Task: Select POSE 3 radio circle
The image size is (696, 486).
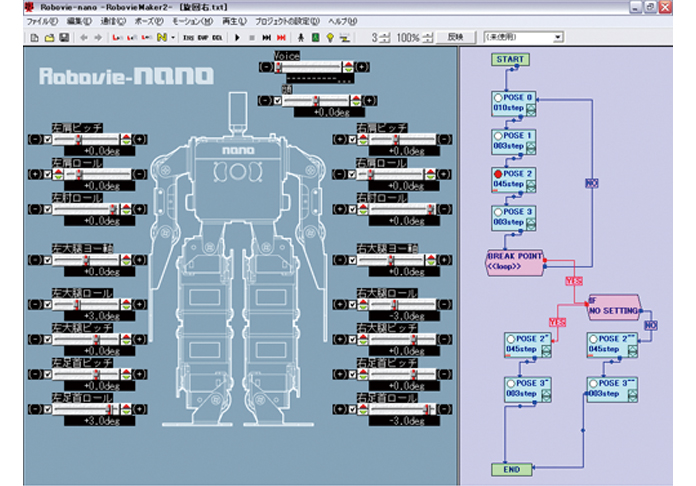Action: (x=498, y=212)
